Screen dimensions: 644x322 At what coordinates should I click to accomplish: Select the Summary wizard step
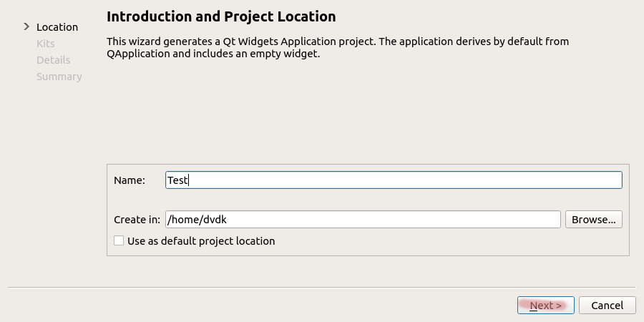pos(59,77)
